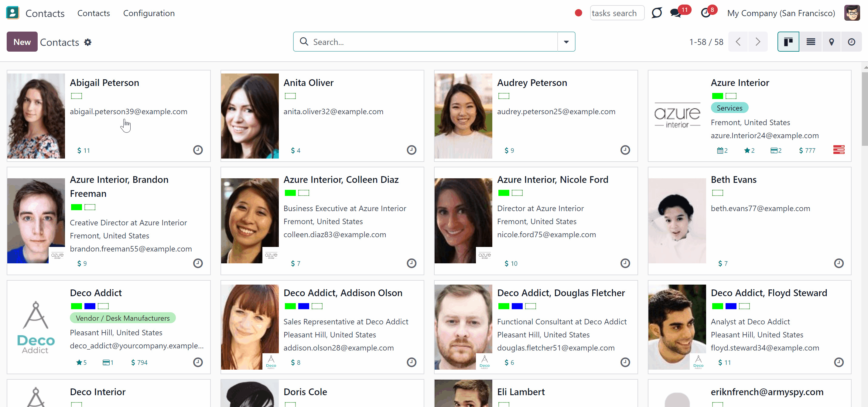
Task: Focus the tasks search box in navbar
Action: click(x=617, y=13)
